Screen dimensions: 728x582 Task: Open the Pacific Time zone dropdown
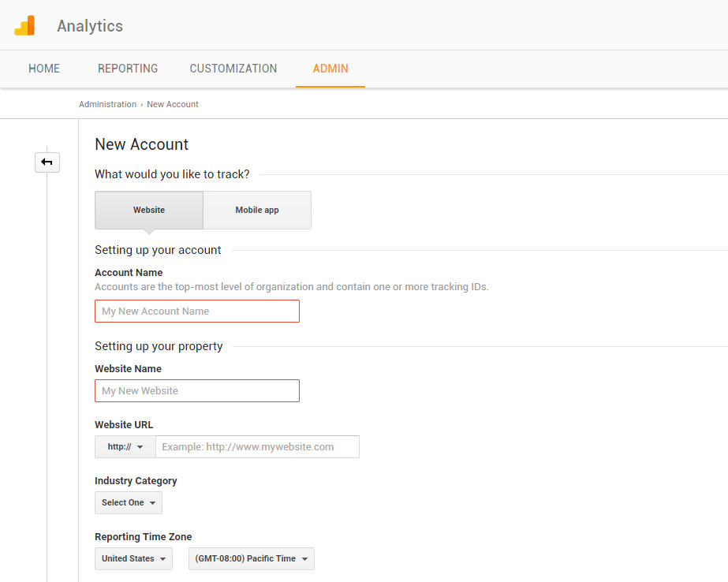coord(251,558)
